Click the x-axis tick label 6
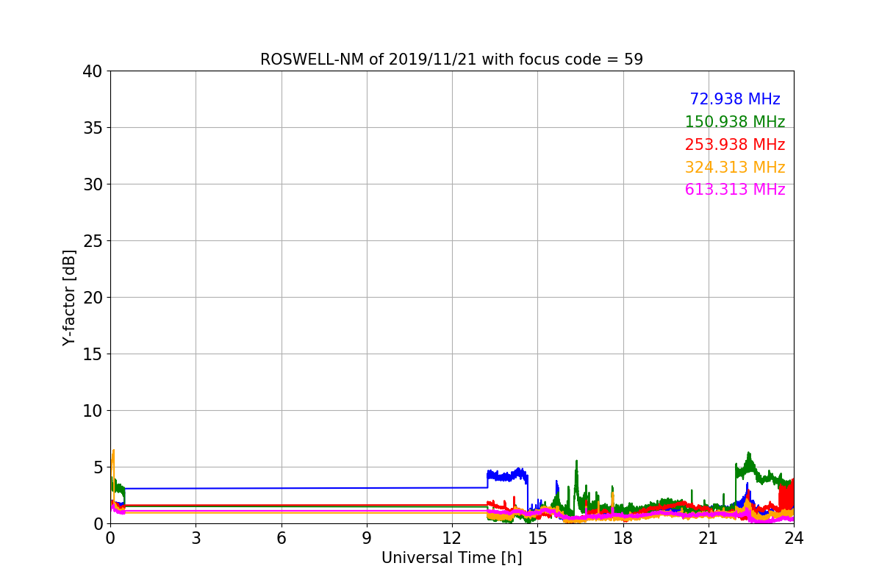This screenshot has height=588, width=882. (x=282, y=537)
